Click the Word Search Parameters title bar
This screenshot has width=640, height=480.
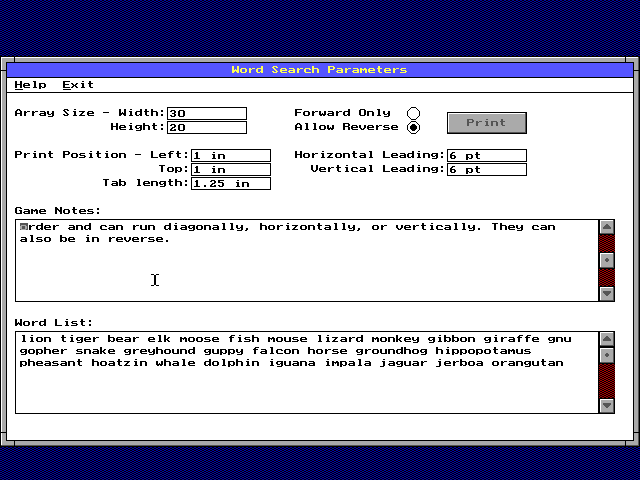pyautogui.click(x=320, y=70)
